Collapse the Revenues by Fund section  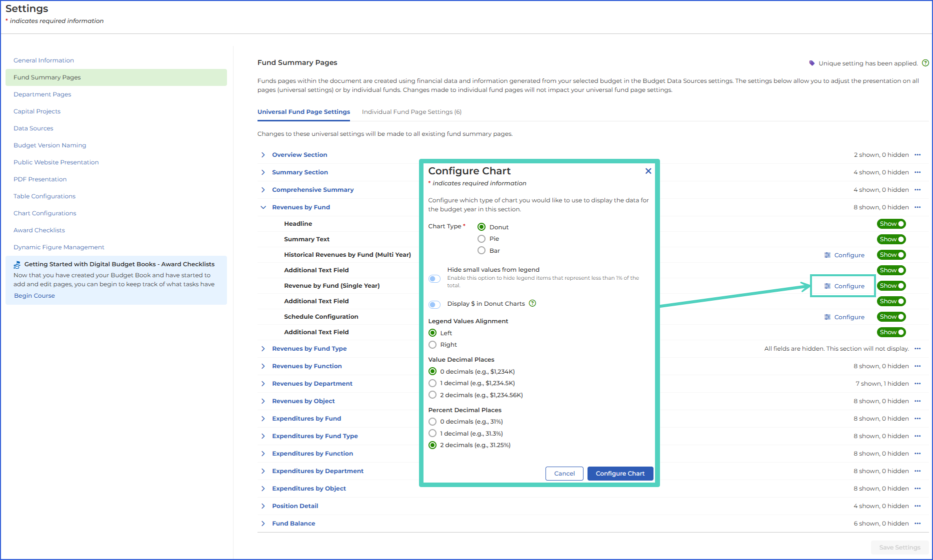pyautogui.click(x=263, y=207)
